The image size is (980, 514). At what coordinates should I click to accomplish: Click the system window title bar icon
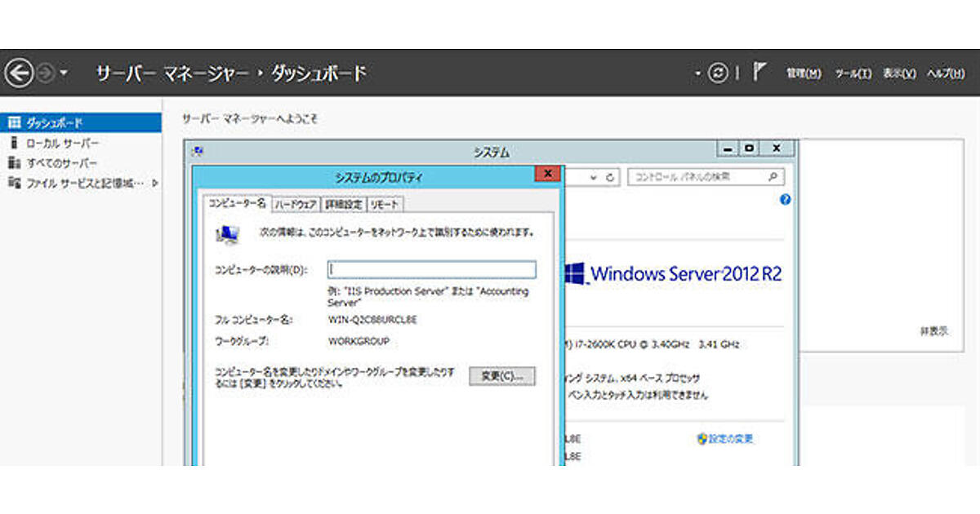pos(196,150)
